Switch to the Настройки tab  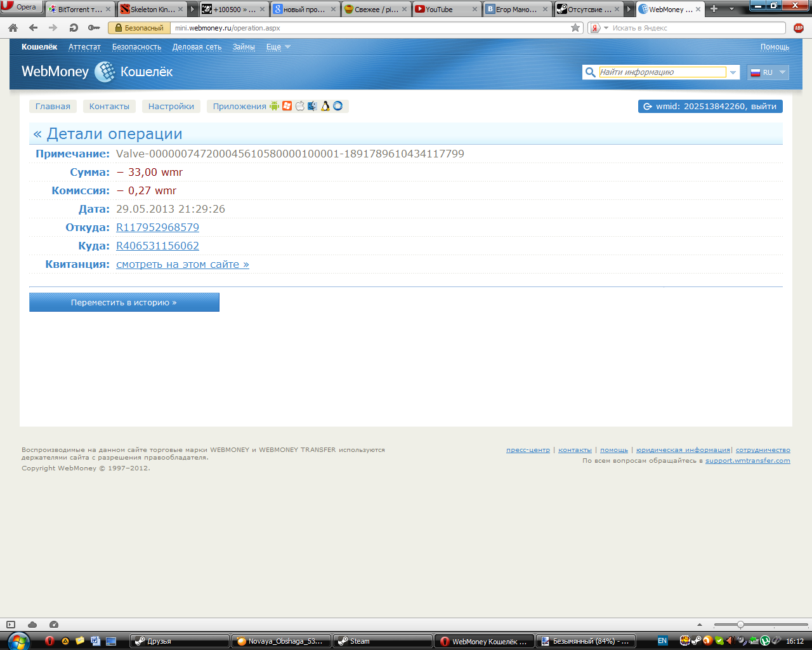171,106
